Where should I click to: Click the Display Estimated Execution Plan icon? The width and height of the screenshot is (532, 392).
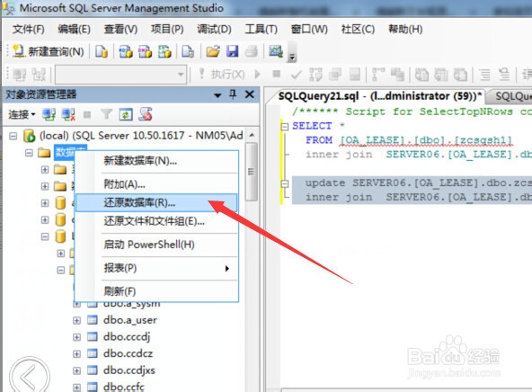pos(315,75)
